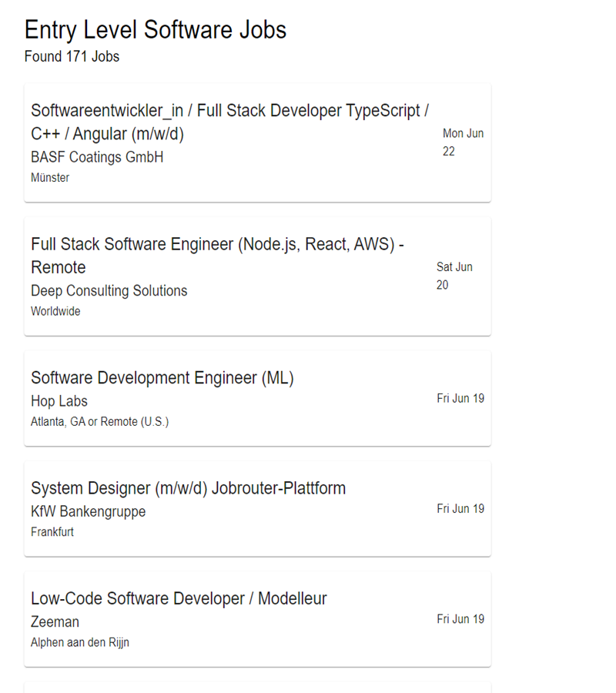The height and width of the screenshot is (693, 616).
Task: Select the company name BASF Coatings GmbH
Action: tap(97, 156)
